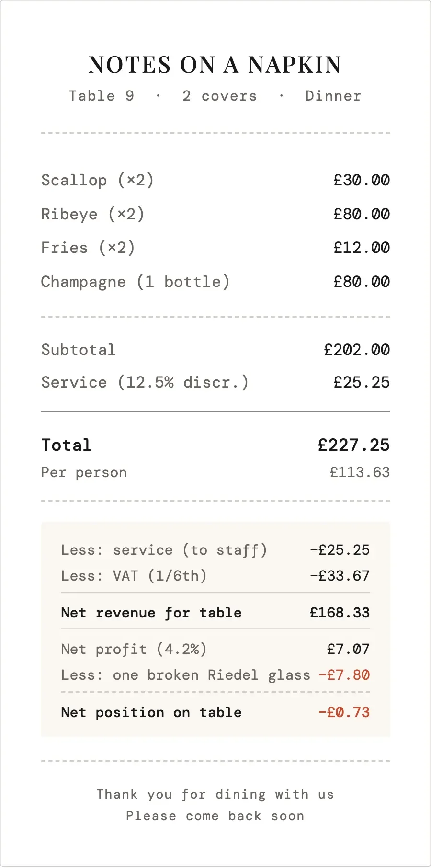This screenshot has height=868, width=431.
Task: Select the bold Total amount £227.25
Action: coord(353,445)
